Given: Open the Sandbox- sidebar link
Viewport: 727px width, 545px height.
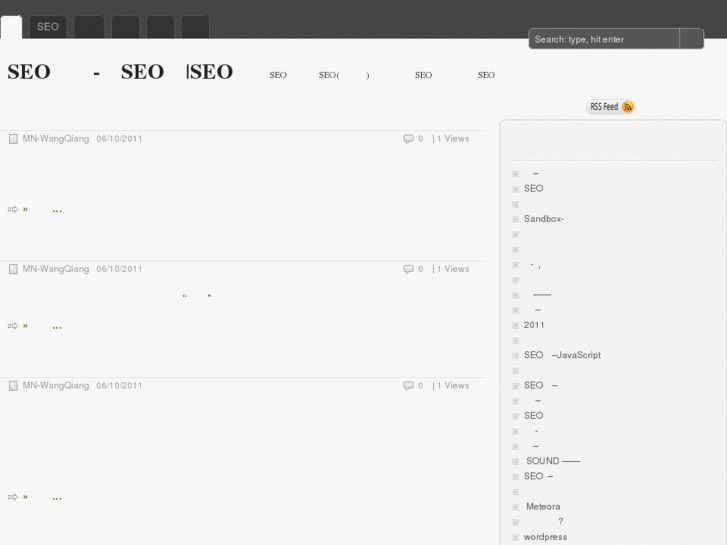Looking at the screenshot, I should coord(544,219).
